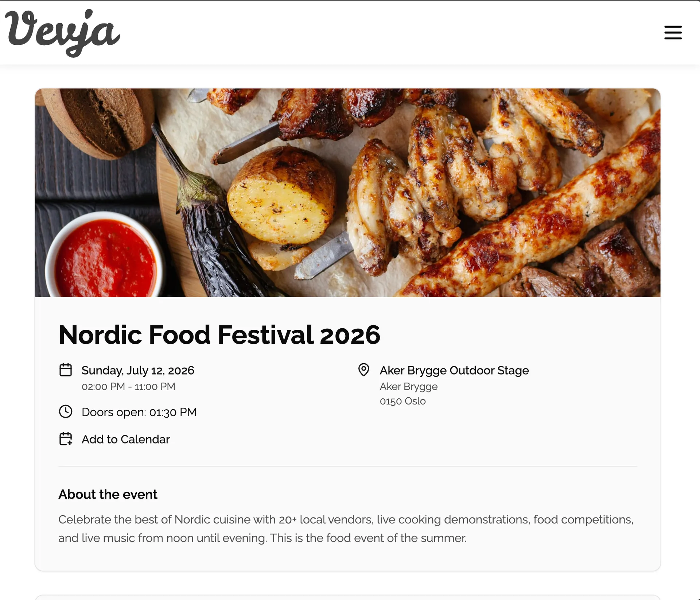The width and height of the screenshot is (700, 600).
Task: Click the event description paragraph
Action: tap(346, 529)
